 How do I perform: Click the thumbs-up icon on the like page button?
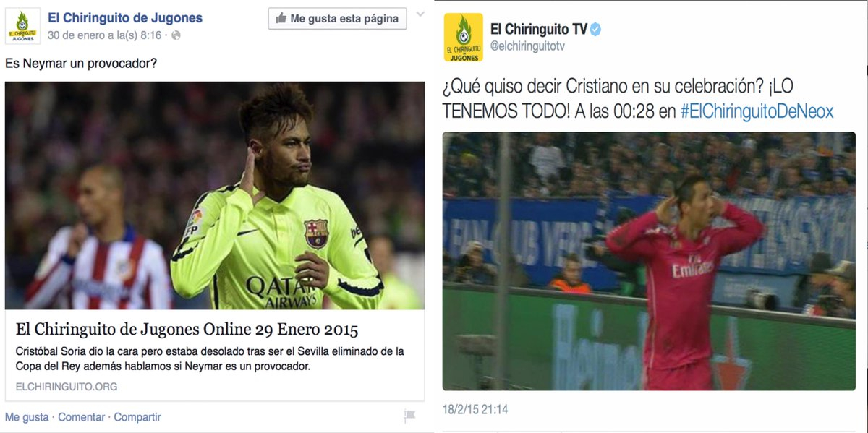tap(281, 19)
